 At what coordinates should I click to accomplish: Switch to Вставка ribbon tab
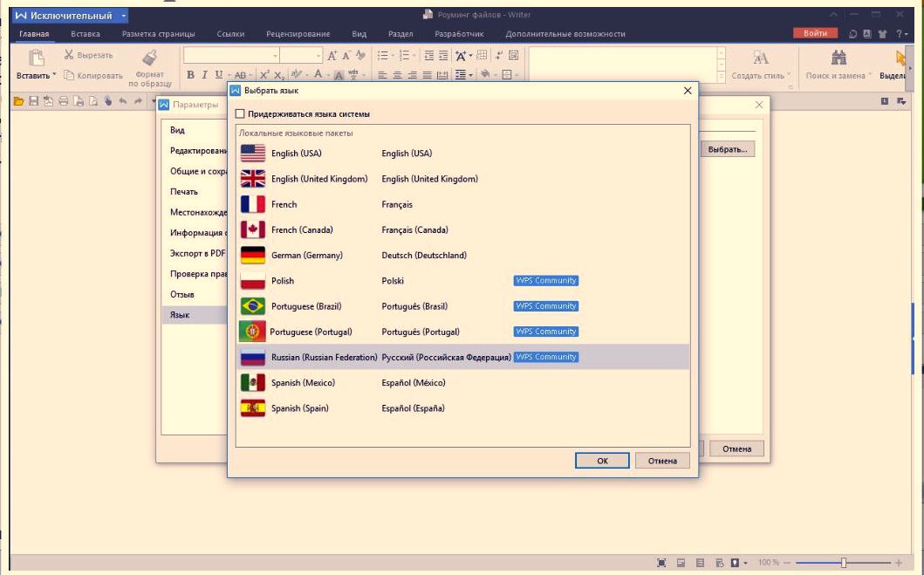[86, 34]
